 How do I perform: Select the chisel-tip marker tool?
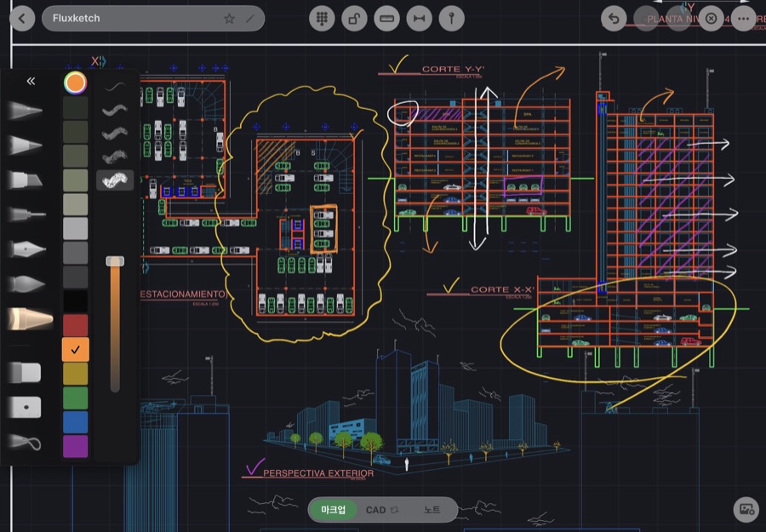26,180
